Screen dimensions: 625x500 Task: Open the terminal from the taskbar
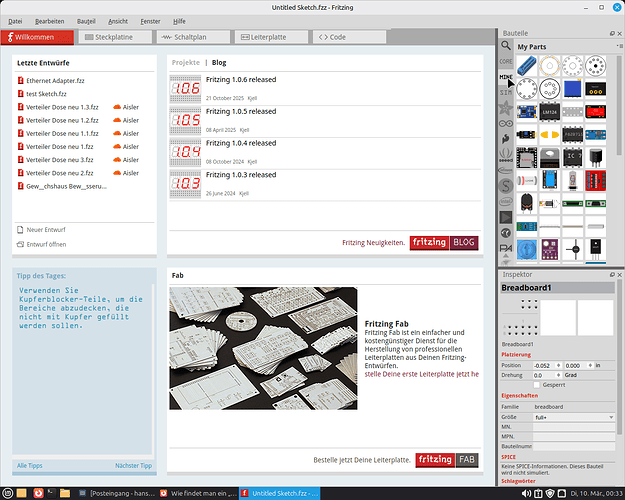(x=51, y=494)
